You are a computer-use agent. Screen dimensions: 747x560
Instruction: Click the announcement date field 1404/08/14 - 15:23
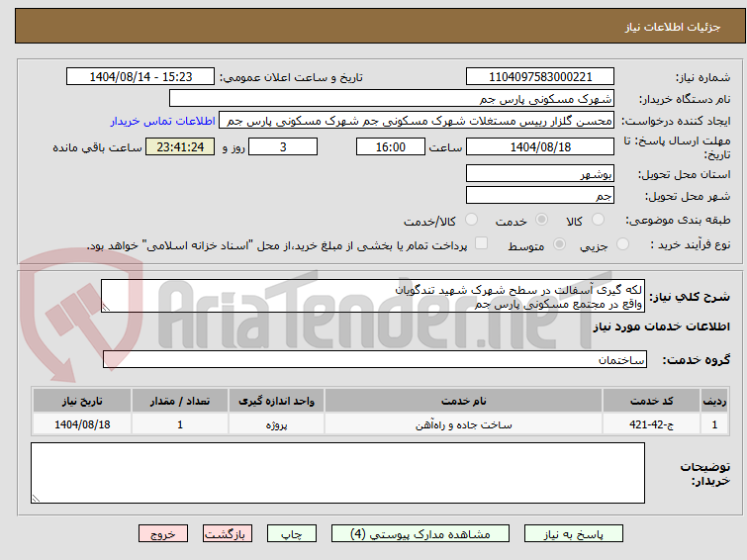pyautogui.click(x=140, y=77)
